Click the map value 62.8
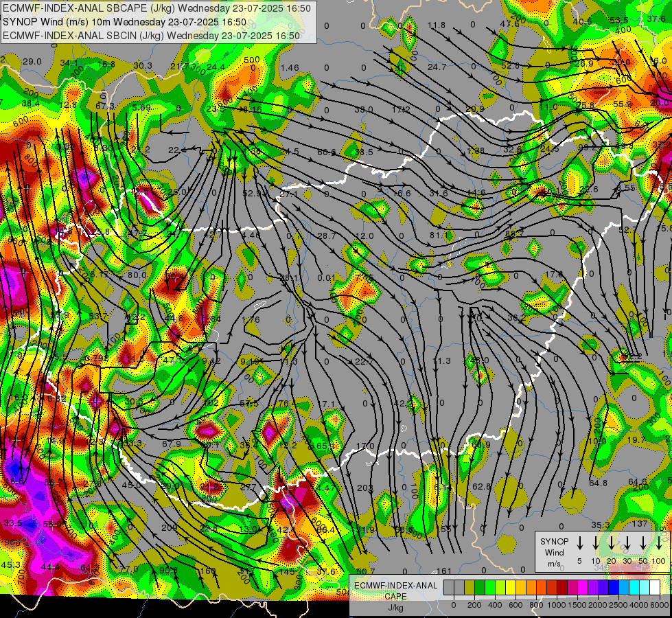The image size is (672, 618). tap(481, 486)
